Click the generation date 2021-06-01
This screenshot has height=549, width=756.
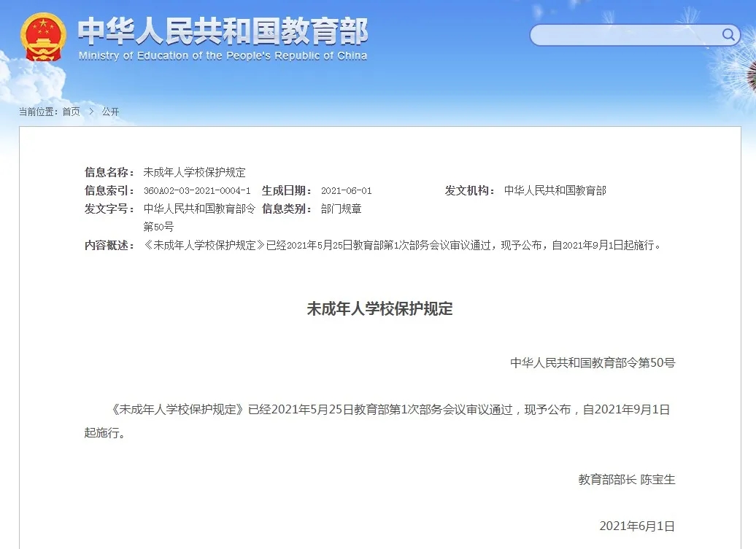click(x=347, y=191)
